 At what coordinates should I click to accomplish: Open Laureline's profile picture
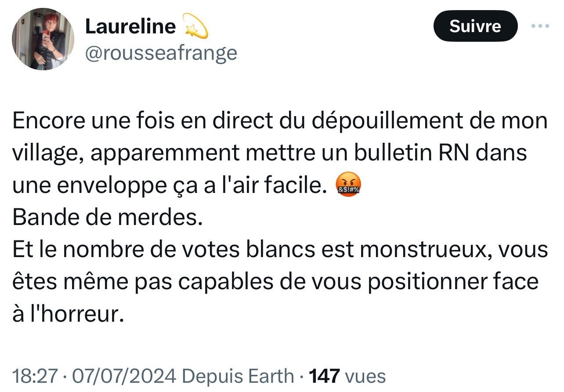tap(43, 39)
